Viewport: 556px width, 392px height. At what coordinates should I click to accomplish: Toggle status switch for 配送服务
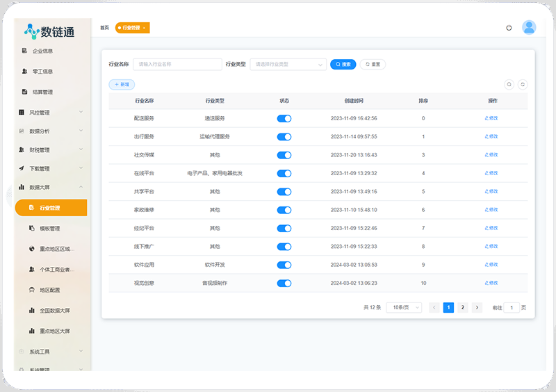[x=284, y=119]
